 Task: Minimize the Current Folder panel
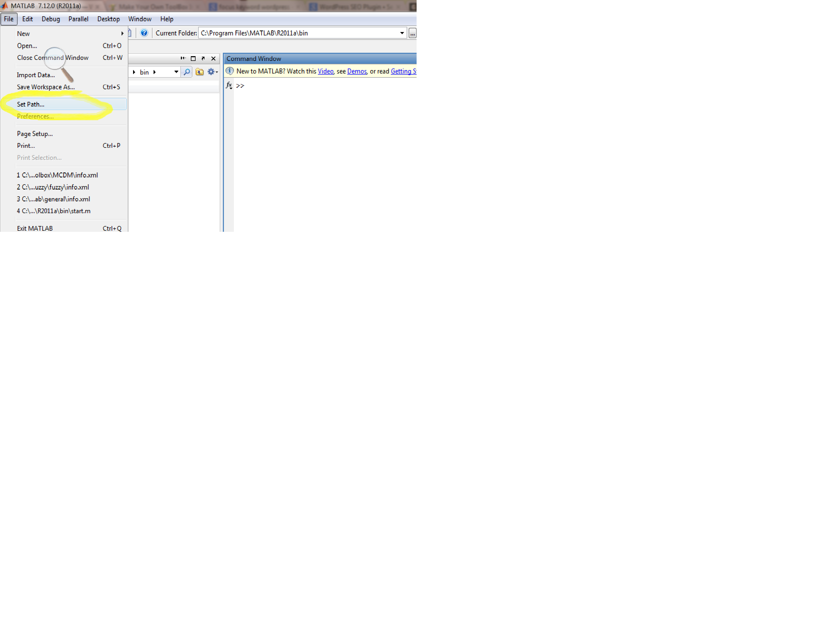183,58
